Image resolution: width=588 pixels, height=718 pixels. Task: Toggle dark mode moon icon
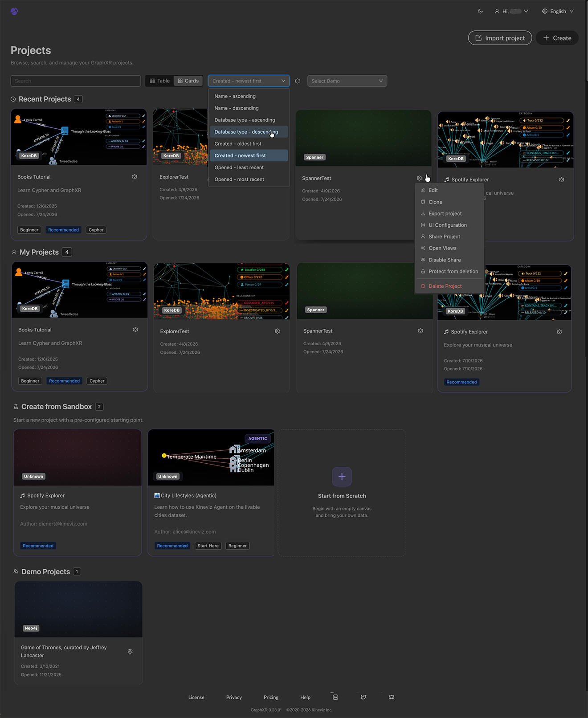(480, 11)
